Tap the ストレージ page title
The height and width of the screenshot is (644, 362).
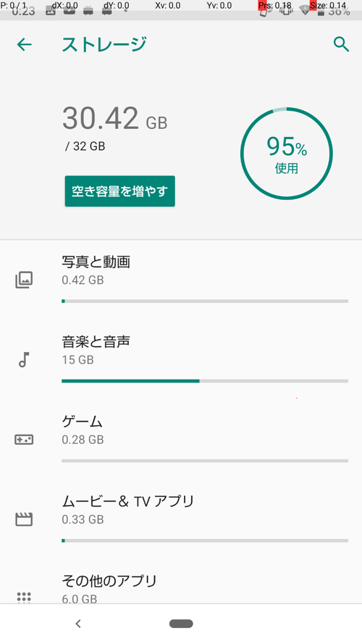coord(104,44)
